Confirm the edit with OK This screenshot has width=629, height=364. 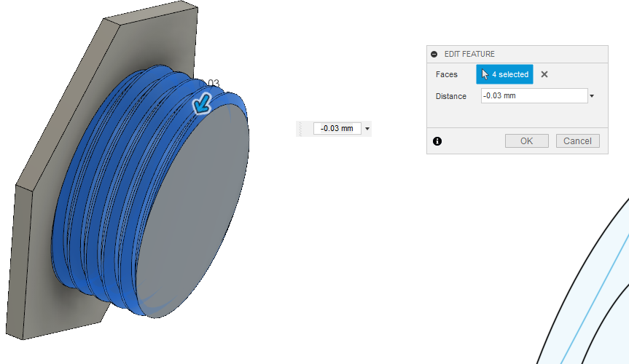526,141
